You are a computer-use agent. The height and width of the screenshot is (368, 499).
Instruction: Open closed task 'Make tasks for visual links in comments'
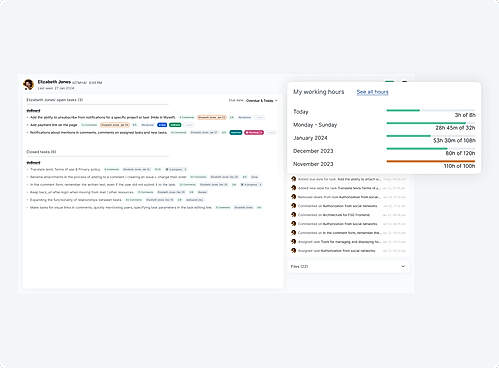click(x=121, y=207)
